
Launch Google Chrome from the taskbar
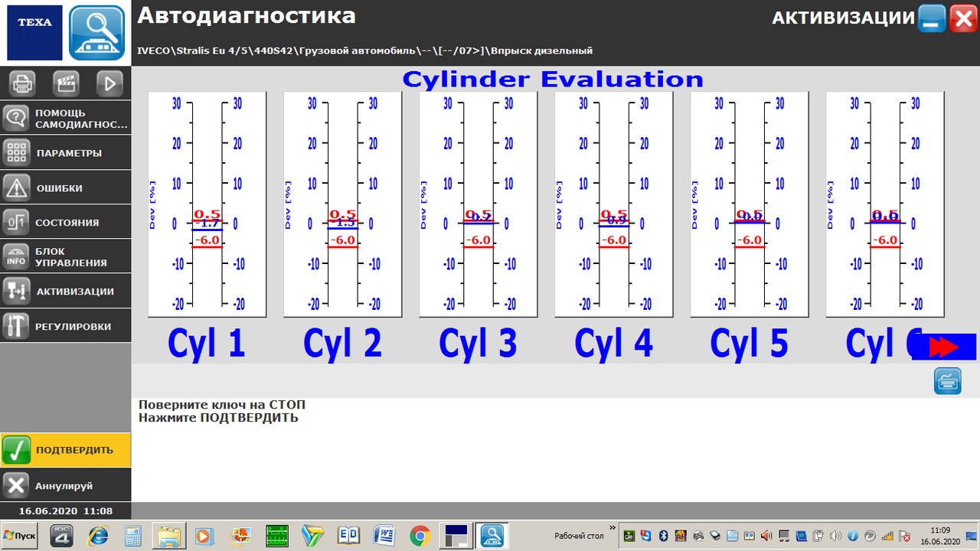pos(422,536)
